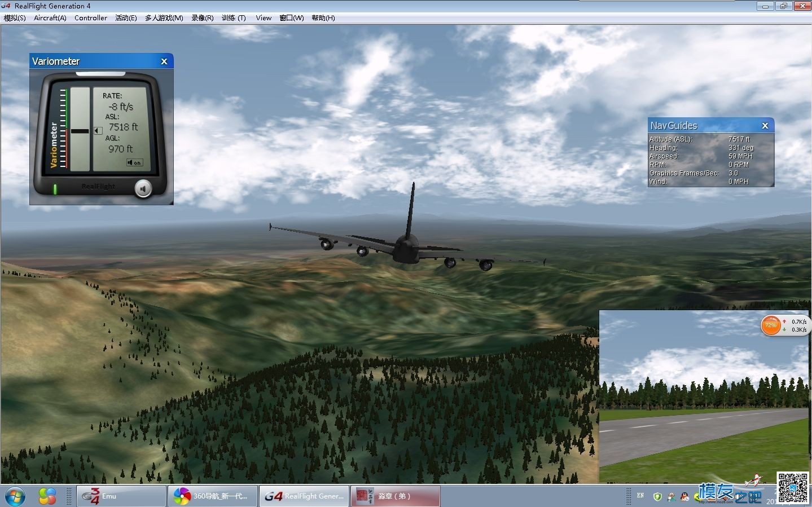Click the colorful four-petal taskbar icon
The width and height of the screenshot is (812, 507).
tap(47, 496)
